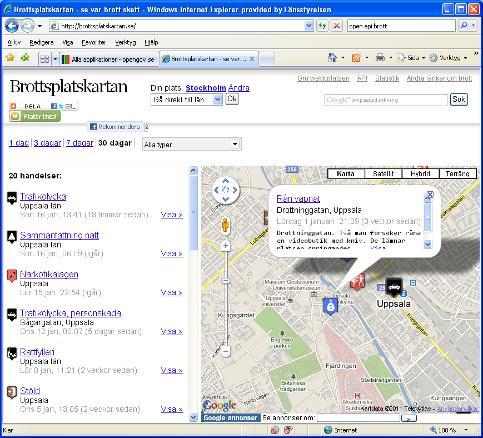Click the Ok button beside län dropdown
483x438 pixels.
tap(232, 99)
